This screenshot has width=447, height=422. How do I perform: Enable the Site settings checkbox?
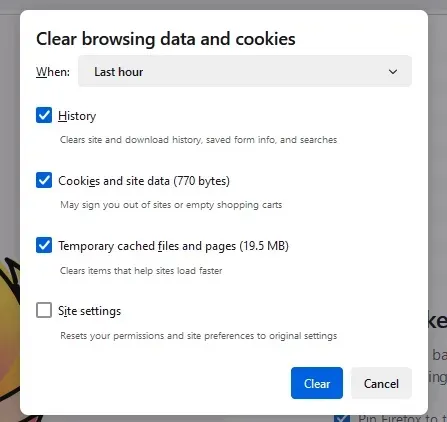point(44,310)
